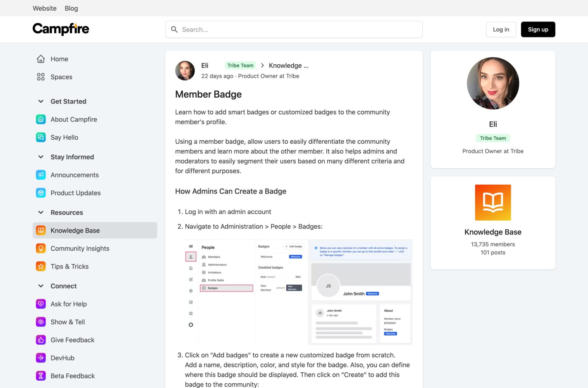Open Product Updates via its icon
The width and height of the screenshot is (588, 388).
click(x=41, y=193)
